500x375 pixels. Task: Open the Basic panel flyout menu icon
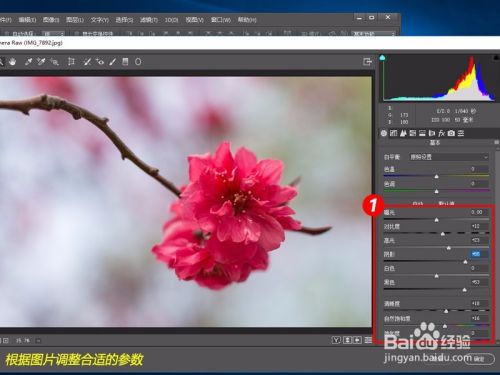496,143
